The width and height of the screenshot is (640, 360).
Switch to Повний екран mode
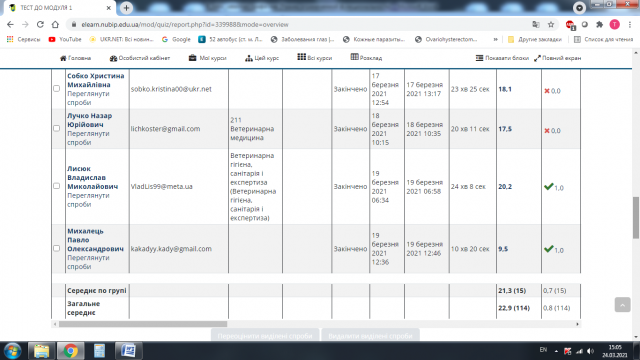point(558,58)
